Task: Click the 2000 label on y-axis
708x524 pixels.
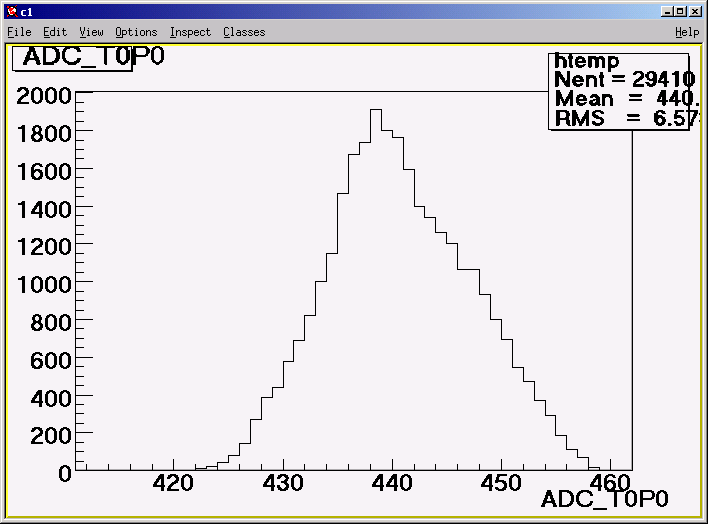Action: click(44, 96)
